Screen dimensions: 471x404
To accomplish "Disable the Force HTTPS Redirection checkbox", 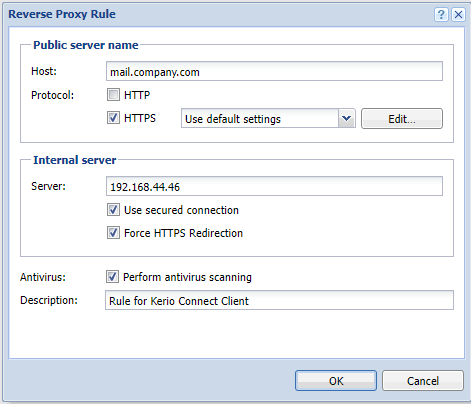I will (113, 233).
